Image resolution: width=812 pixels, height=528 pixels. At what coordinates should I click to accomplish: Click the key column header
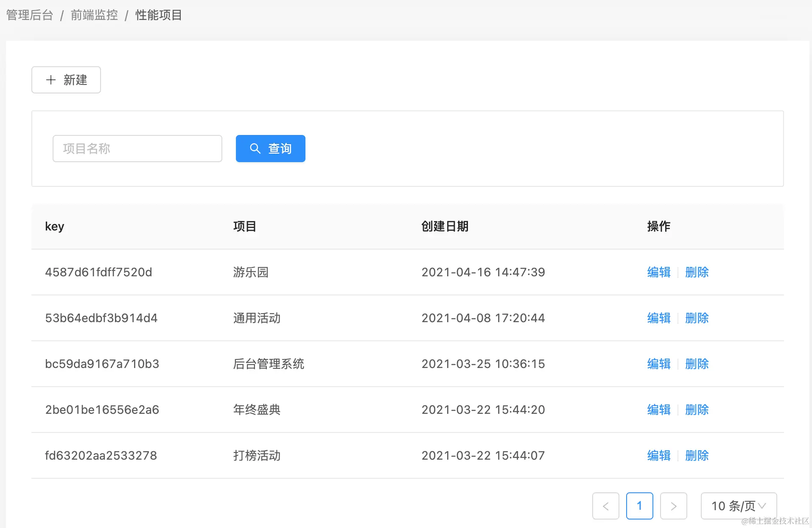coord(55,226)
